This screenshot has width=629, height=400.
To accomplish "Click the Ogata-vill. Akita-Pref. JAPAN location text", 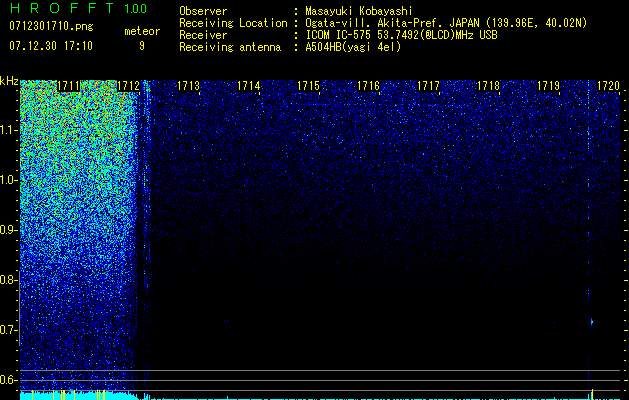I will point(446,24).
